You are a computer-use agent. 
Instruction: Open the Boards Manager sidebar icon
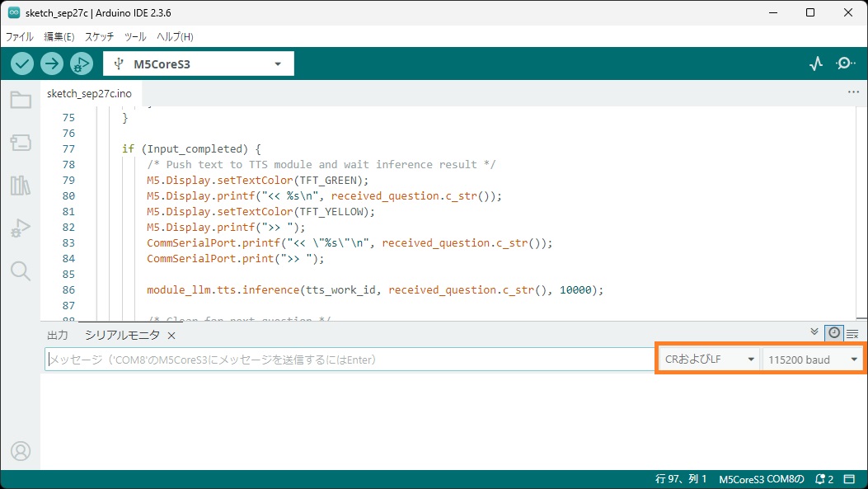click(x=21, y=143)
